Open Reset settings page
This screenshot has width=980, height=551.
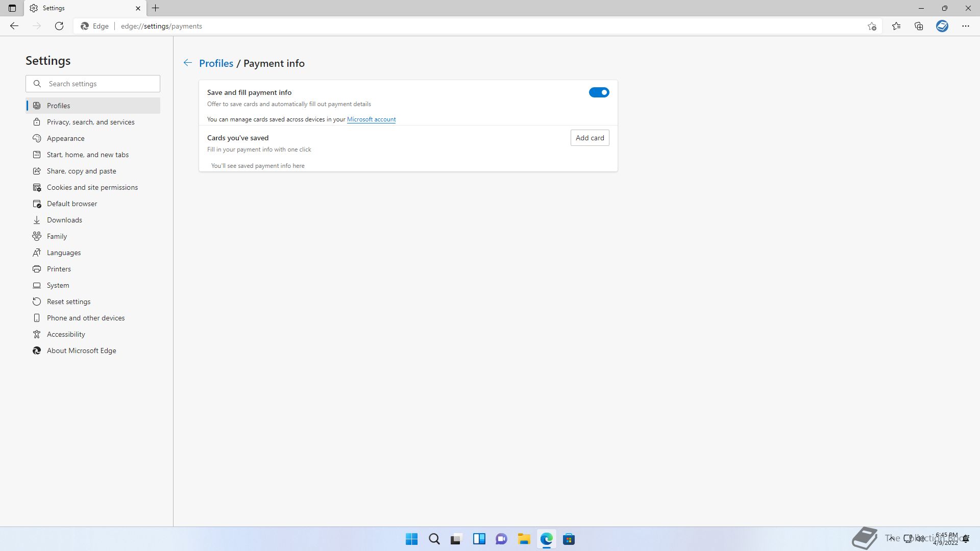pos(93,302)
